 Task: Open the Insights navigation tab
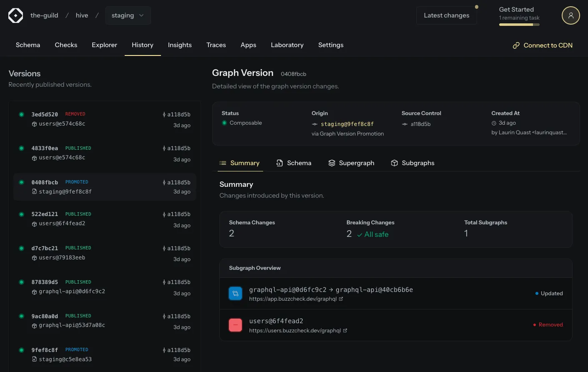coord(180,45)
